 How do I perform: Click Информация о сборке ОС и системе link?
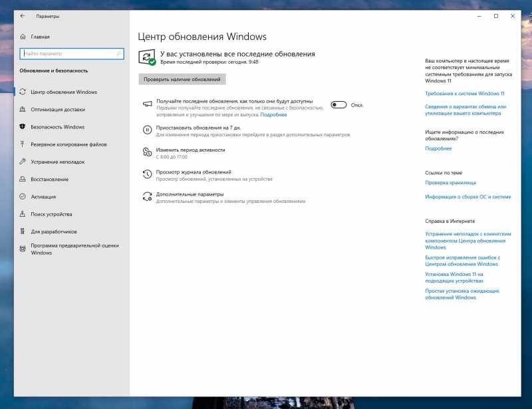[467, 197]
